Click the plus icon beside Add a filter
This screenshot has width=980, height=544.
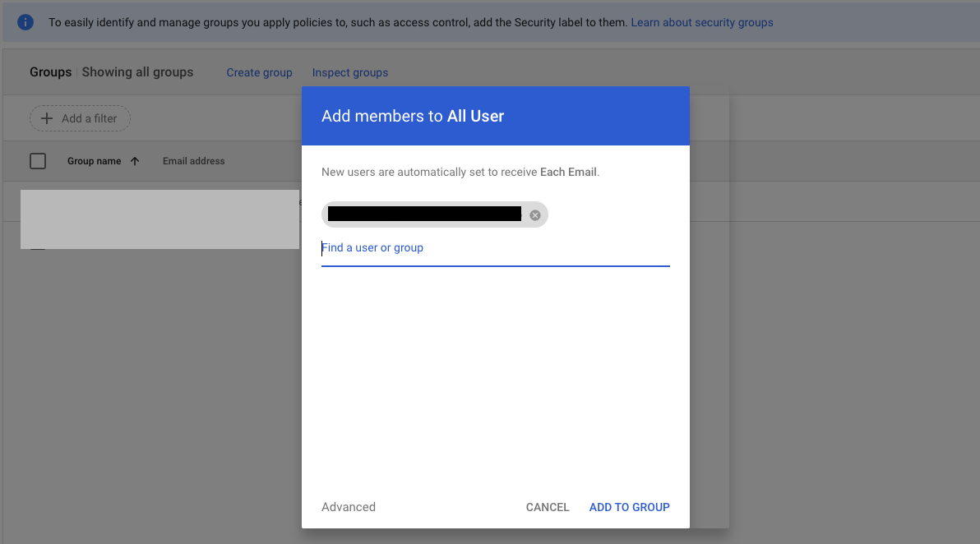[47, 118]
